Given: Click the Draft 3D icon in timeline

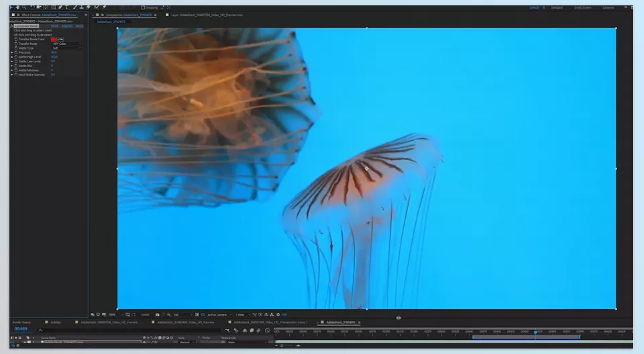Looking at the screenshot, I should [x=236, y=331].
